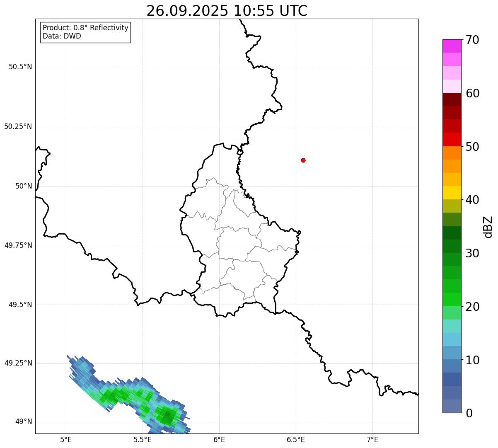Click the title '26.09.2025 10:55 UTC'

pyautogui.click(x=227, y=11)
